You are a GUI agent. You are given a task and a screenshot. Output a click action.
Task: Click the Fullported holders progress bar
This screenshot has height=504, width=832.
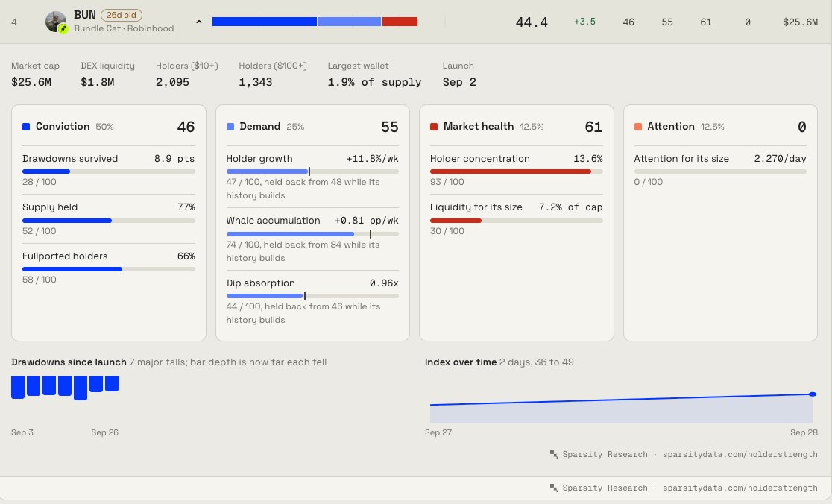109,269
